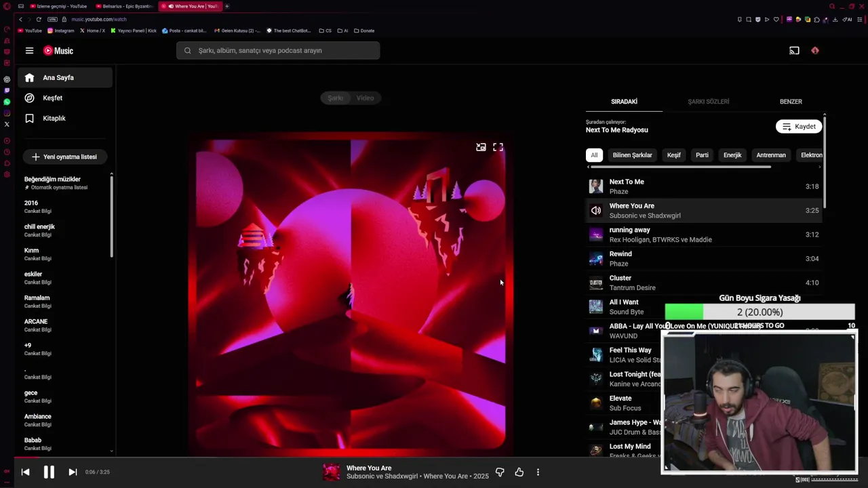Play Next To Me by Phaze

(x=704, y=186)
